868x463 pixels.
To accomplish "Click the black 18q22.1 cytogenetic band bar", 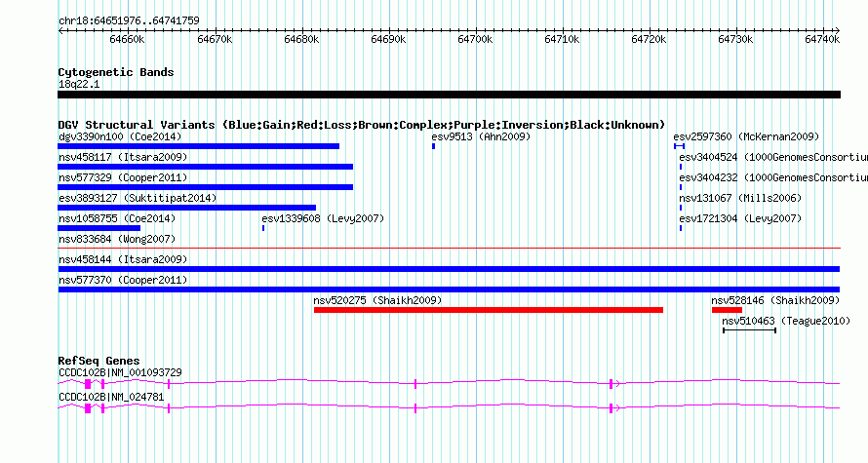I will [x=449, y=95].
